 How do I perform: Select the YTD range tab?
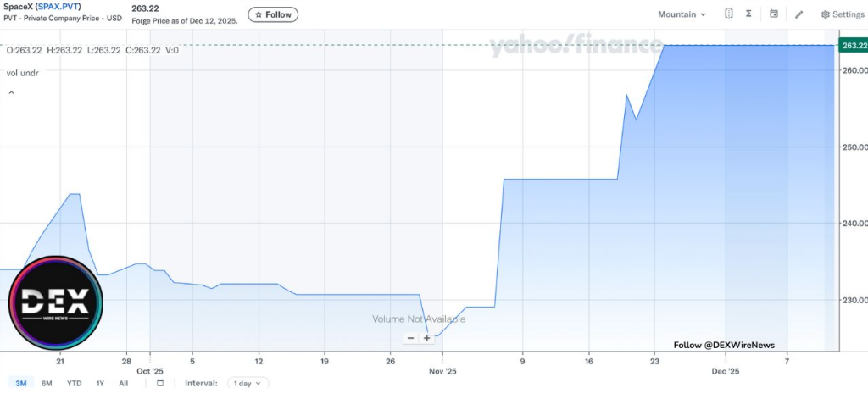[74, 384]
